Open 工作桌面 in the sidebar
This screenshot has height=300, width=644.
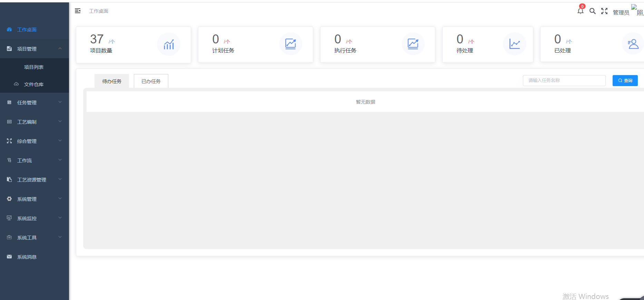pyautogui.click(x=34, y=30)
